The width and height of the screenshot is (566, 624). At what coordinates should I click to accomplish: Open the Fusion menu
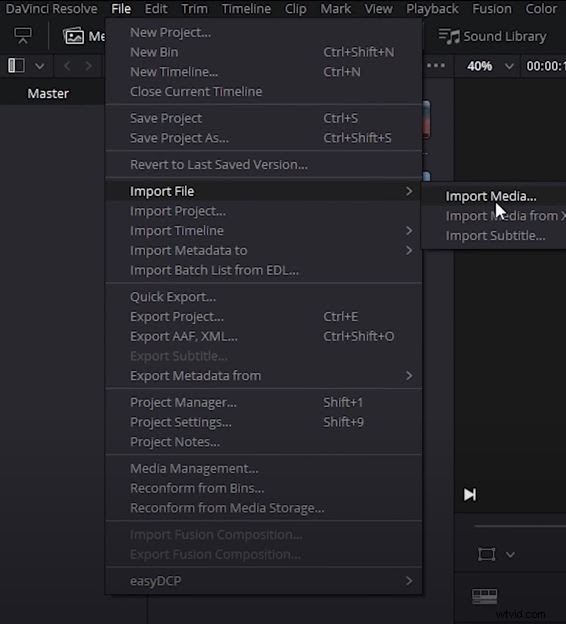point(492,8)
